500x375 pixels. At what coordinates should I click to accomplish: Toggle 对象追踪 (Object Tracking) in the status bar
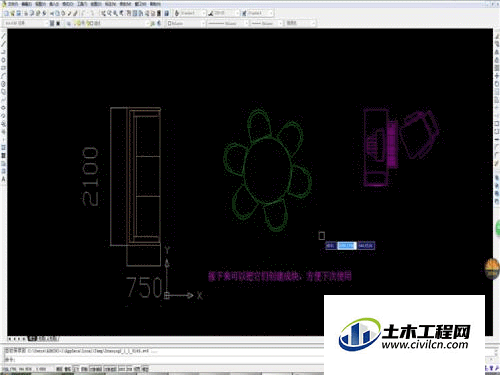[110, 369]
